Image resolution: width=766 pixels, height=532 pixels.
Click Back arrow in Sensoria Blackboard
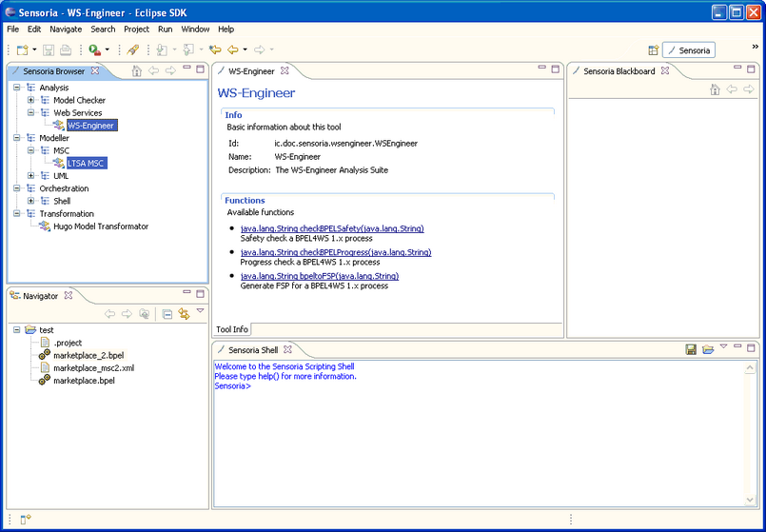click(x=732, y=89)
